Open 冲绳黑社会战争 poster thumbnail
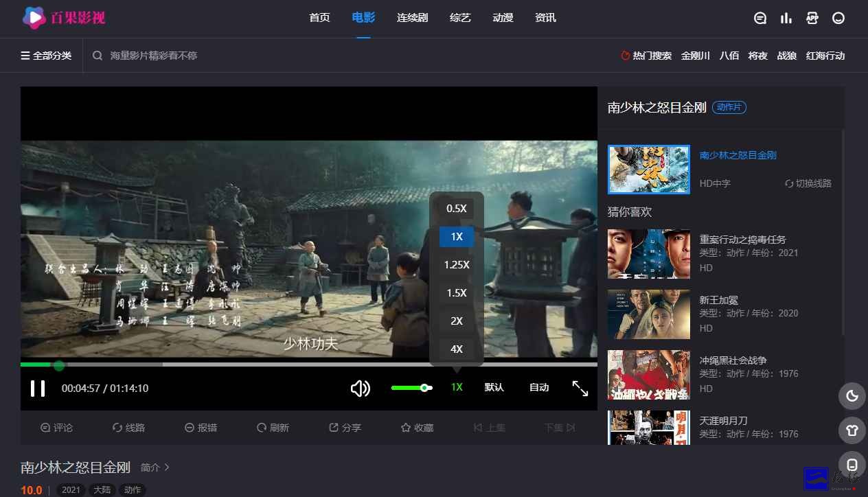 click(x=649, y=375)
